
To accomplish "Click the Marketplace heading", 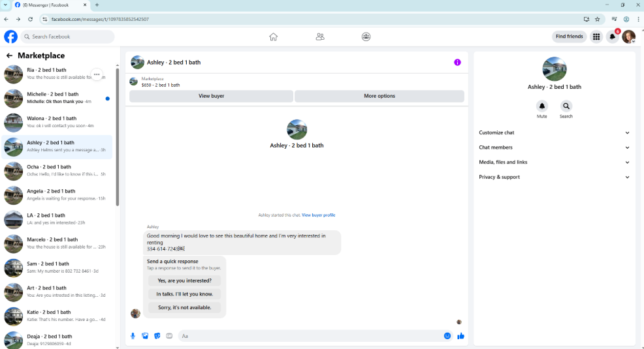I will 41,55.
